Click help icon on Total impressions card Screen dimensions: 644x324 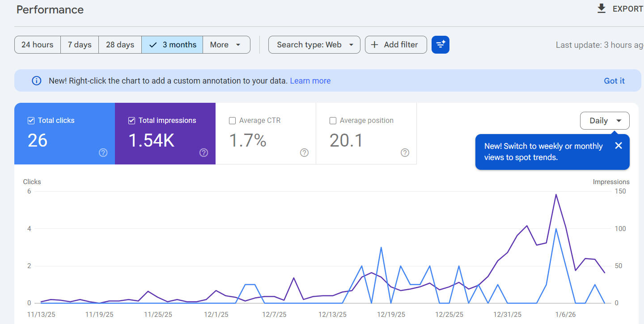pyautogui.click(x=203, y=153)
